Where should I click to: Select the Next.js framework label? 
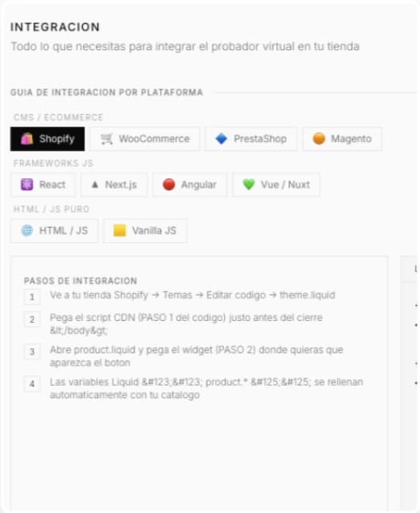(121, 185)
